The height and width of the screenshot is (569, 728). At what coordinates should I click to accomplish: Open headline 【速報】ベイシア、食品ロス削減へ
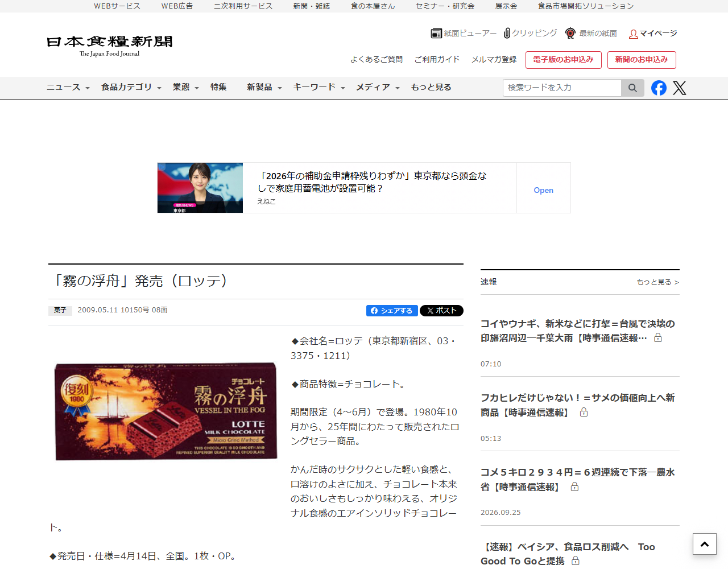568,554
